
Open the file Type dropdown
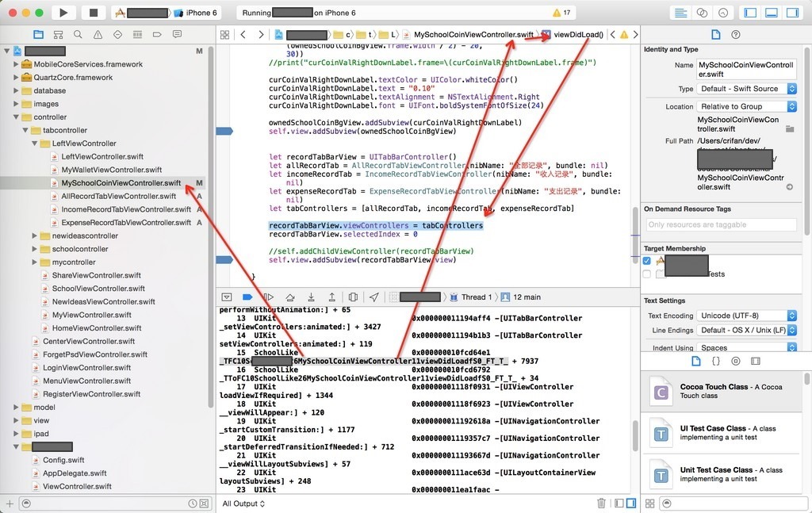pos(747,89)
